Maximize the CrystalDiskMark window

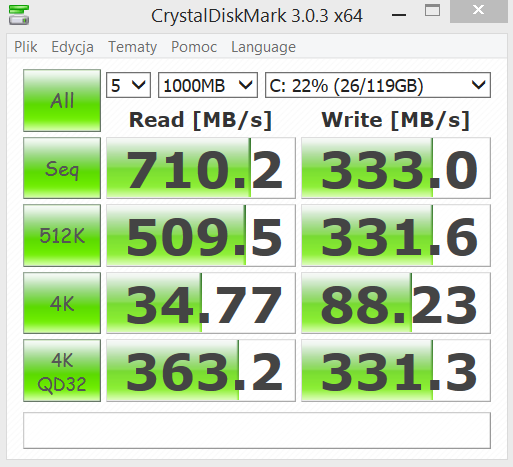tap(432, 11)
